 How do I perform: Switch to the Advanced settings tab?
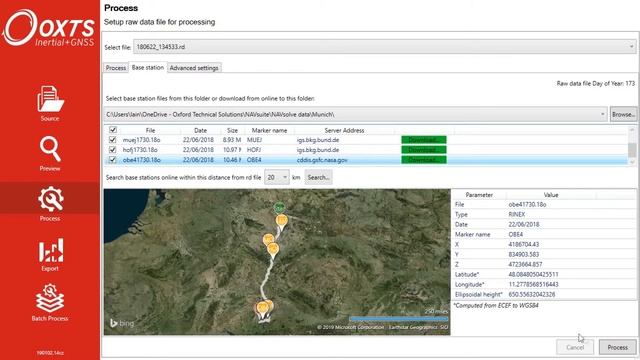(x=194, y=68)
